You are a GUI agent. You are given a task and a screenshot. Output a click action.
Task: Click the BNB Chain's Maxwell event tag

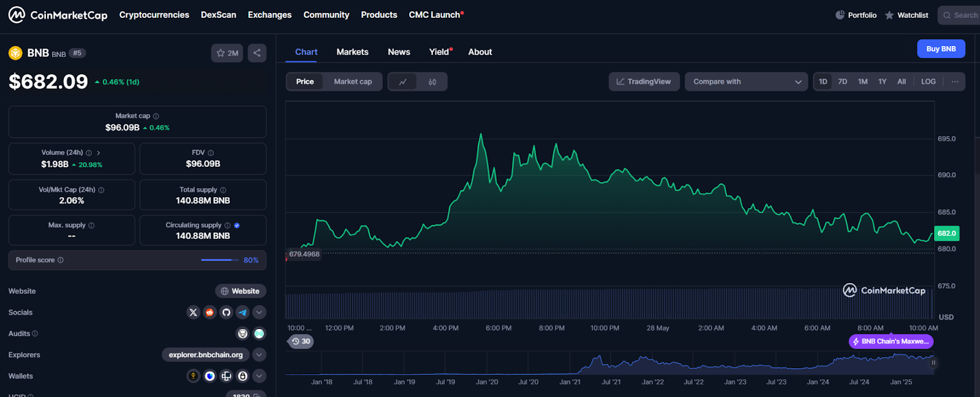pos(892,341)
